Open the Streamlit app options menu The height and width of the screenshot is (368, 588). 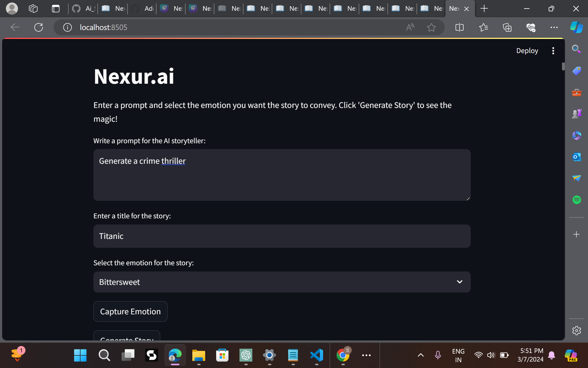(553, 51)
